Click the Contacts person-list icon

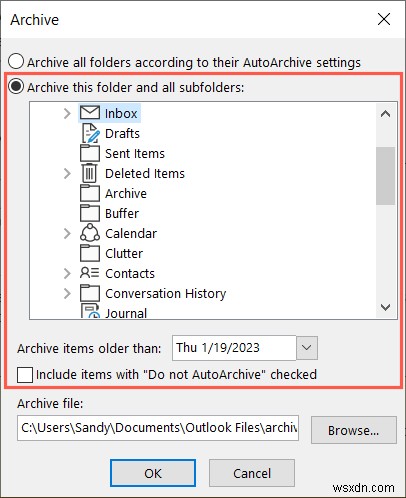tap(89, 273)
